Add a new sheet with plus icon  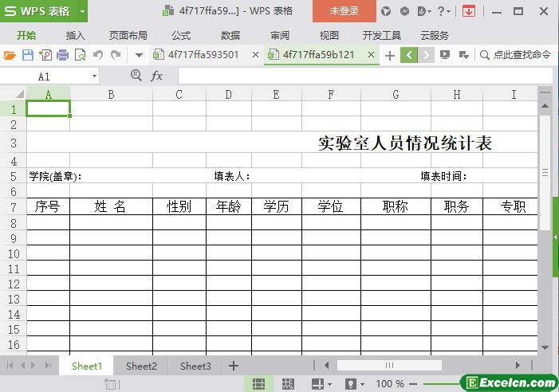[x=234, y=366]
